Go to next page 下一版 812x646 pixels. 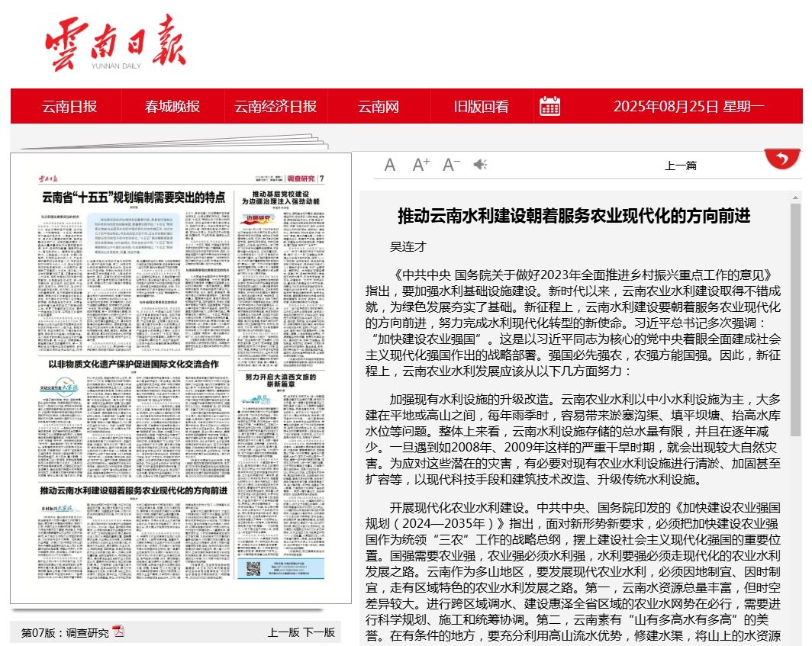pos(319,632)
